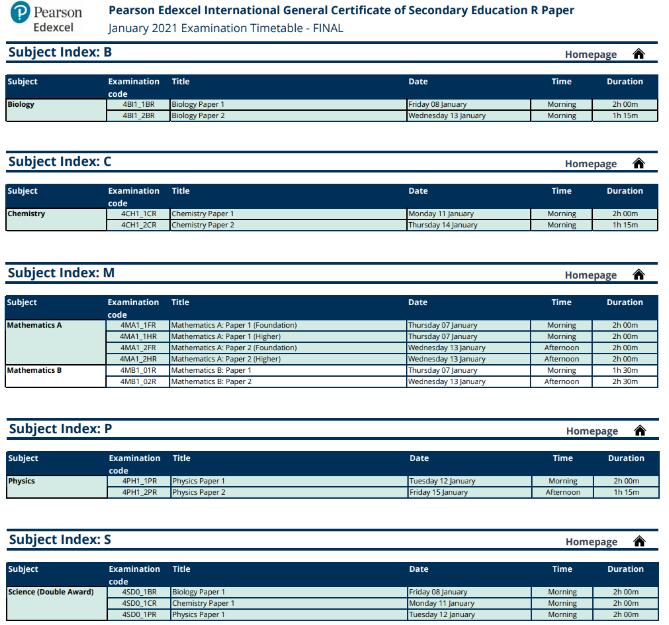Open Homepage link beside Subject Index P
The image size is (669, 625).
592,431
